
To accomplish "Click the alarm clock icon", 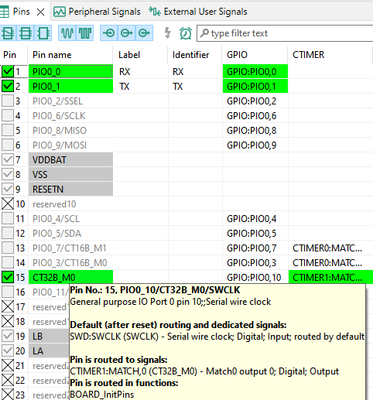I will click(185, 33).
